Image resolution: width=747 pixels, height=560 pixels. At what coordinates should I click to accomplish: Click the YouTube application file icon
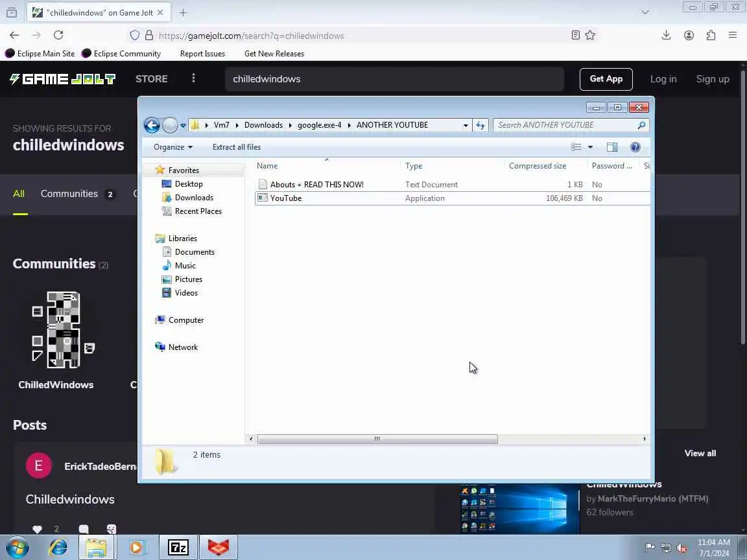(263, 198)
